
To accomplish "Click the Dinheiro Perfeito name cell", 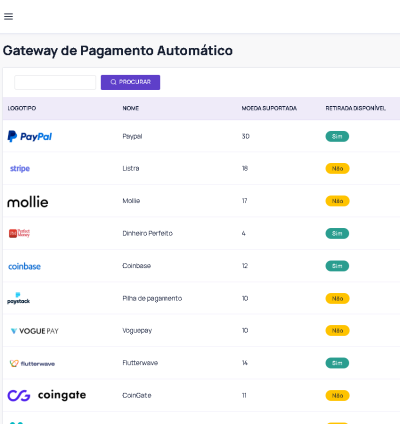I will [x=148, y=233].
